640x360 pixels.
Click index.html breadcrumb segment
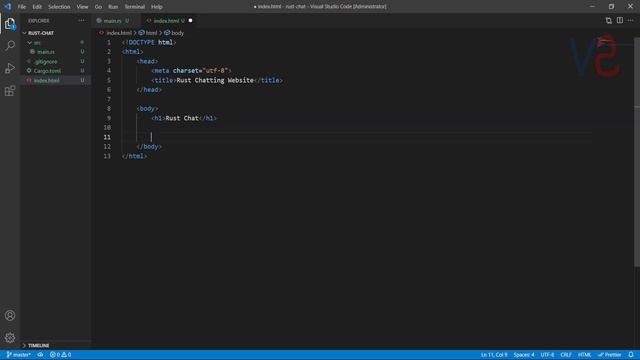(x=119, y=33)
